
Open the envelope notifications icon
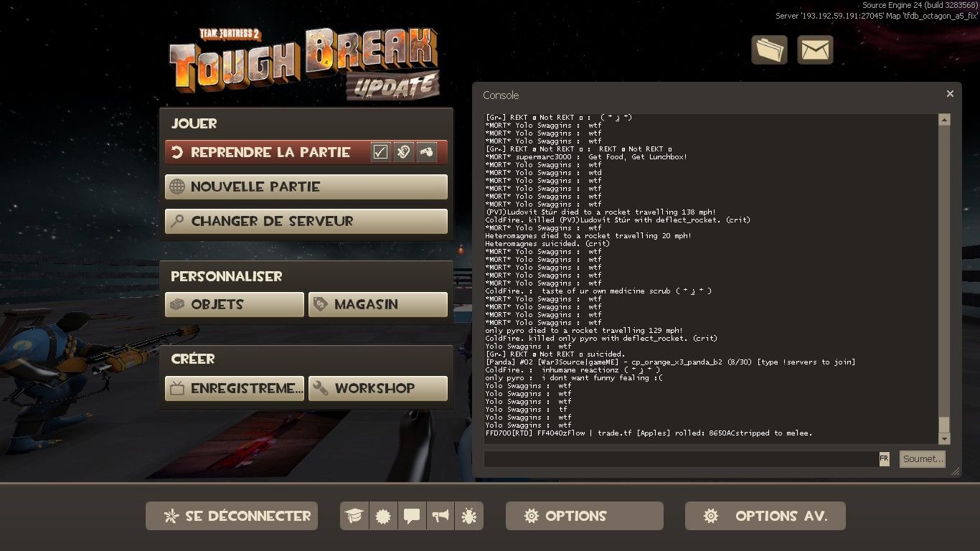815,50
